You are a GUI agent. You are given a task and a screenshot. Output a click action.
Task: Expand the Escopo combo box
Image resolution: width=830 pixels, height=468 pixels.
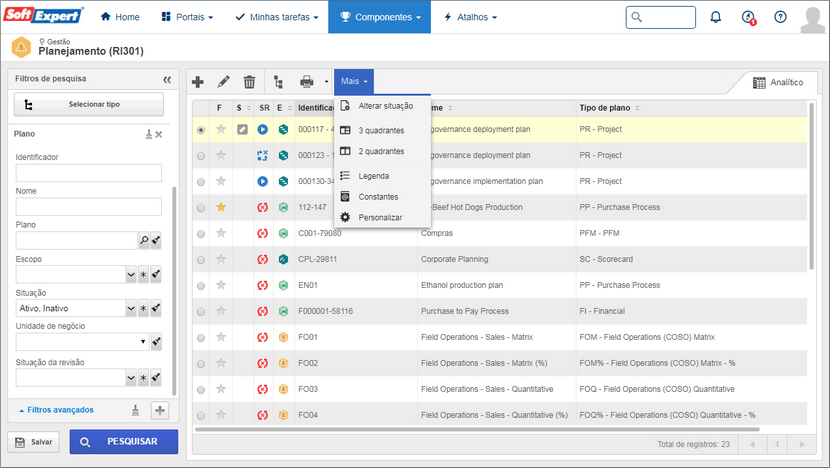[x=131, y=275]
